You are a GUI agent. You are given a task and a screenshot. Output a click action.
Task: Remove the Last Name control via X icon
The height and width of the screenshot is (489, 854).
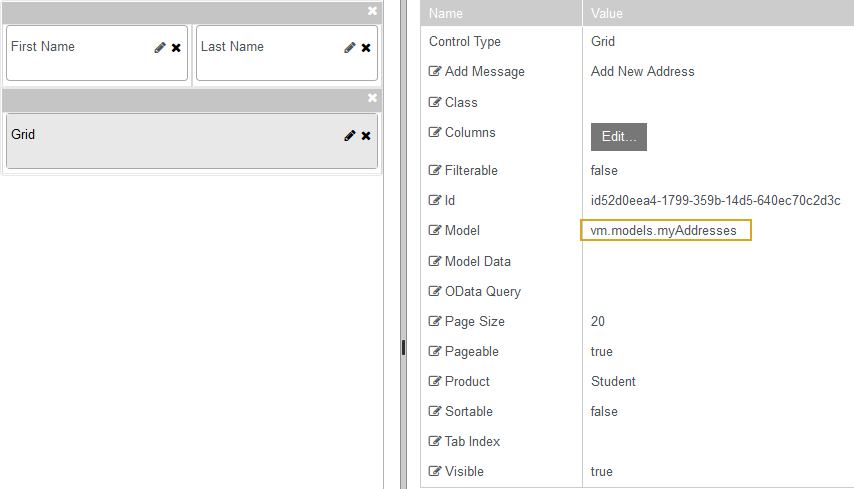[366, 48]
